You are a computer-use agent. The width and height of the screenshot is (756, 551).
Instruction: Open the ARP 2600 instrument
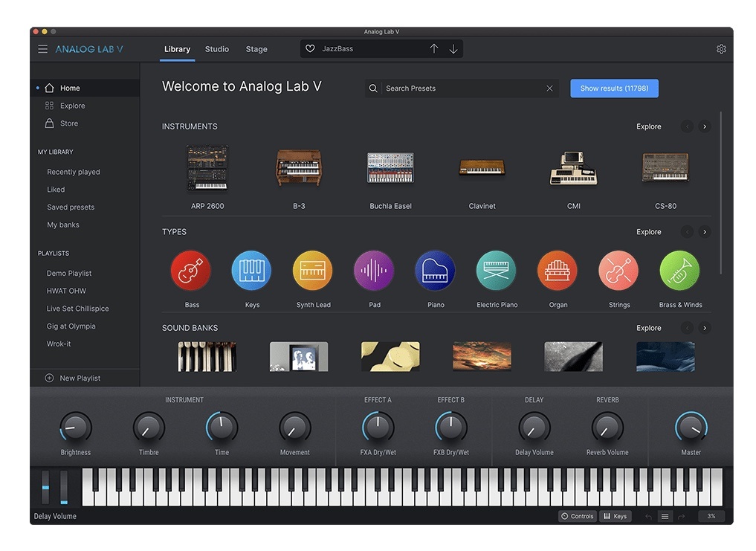click(x=207, y=169)
